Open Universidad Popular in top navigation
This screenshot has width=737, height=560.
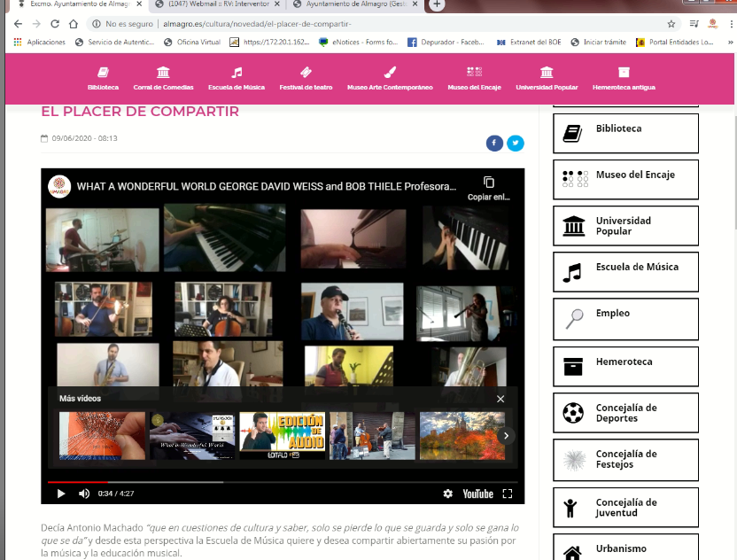pyautogui.click(x=547, y=78)
